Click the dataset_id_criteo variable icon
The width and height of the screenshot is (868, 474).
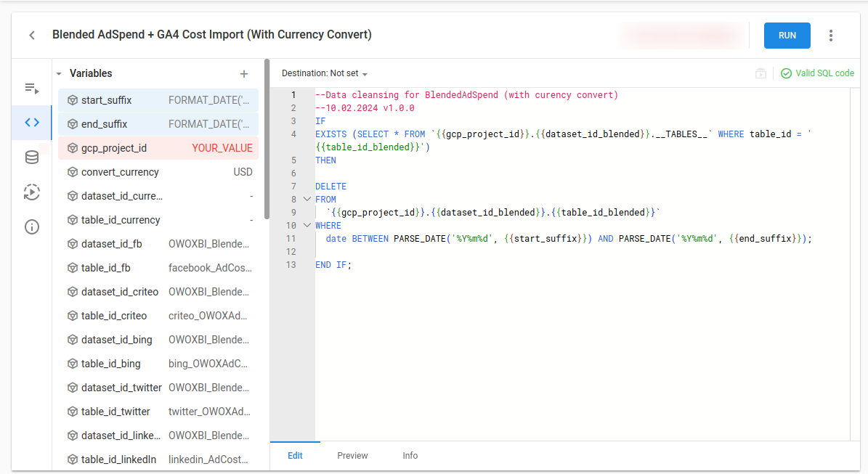(73, 292)
